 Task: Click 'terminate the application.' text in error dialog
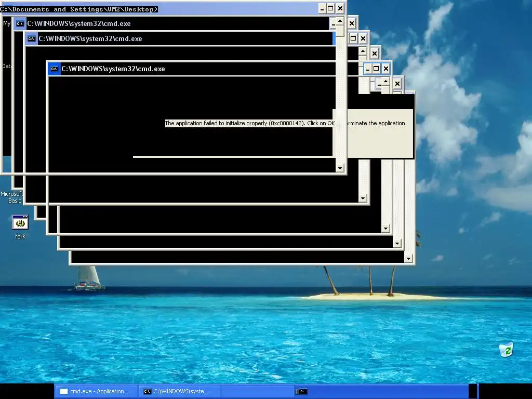(x=376, y=123)
